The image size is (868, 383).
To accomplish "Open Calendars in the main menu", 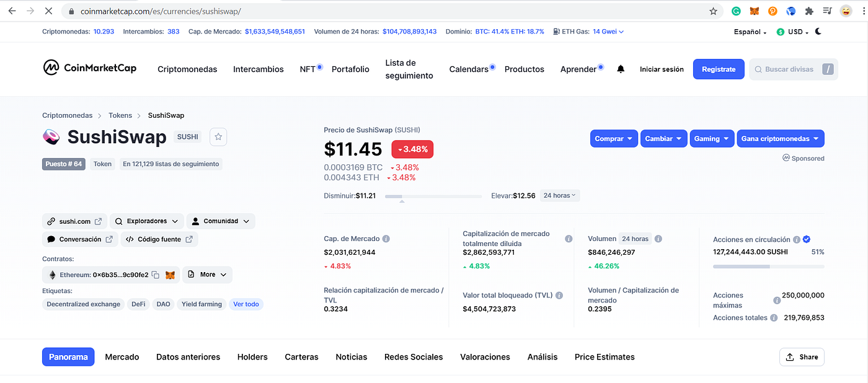I will 469,69.
